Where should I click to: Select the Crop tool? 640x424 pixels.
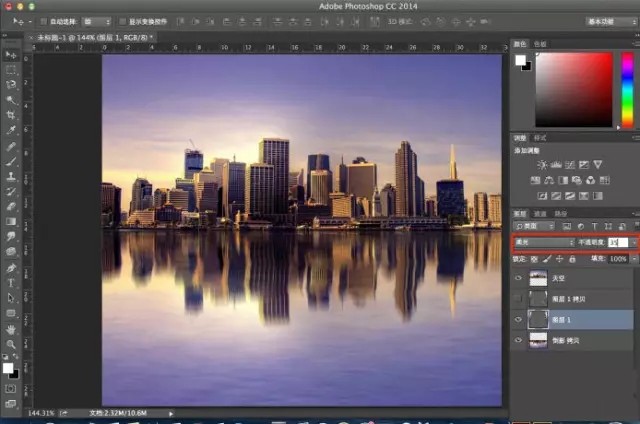[x=11, y=115]
